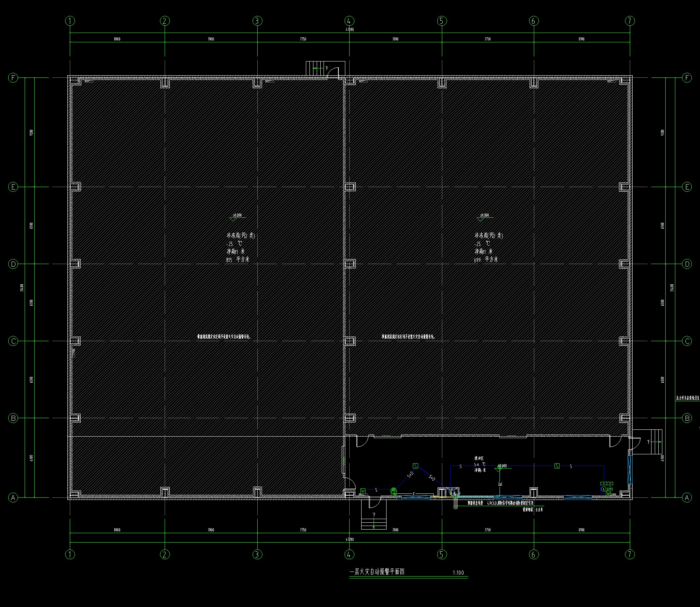Select the signal valve bowtie symbol near axis 7
The height and width of the screenshot is (607, 700).
click(x=610, y=489)
